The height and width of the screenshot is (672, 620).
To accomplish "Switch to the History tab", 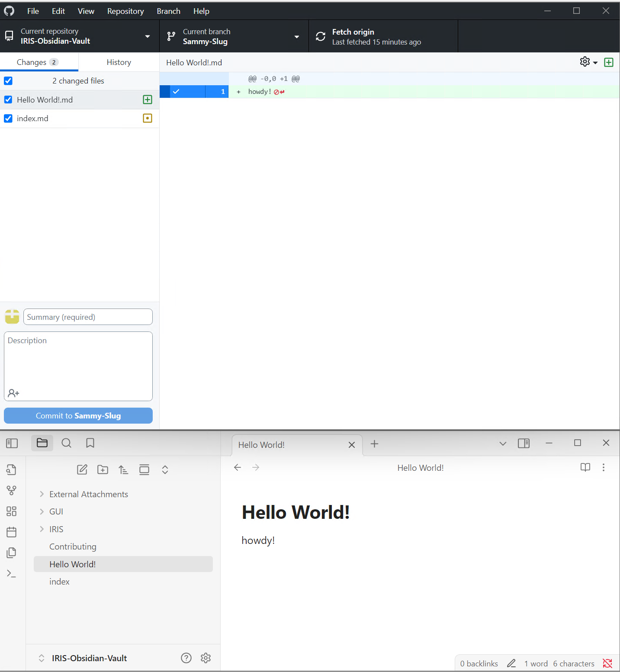I will tap(119, 62).
